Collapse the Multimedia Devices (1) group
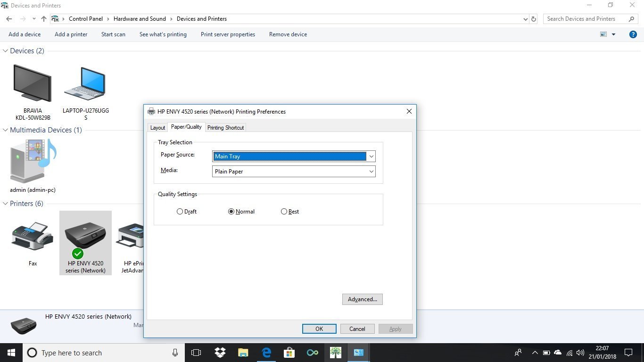The width and height of the screenshot is (644, 362). [x=6, y=130]
